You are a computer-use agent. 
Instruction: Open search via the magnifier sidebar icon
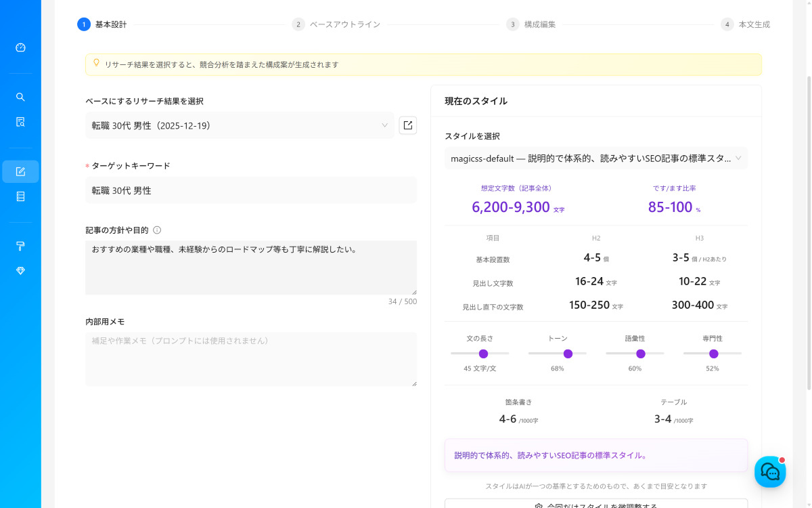tap(20, 96)
